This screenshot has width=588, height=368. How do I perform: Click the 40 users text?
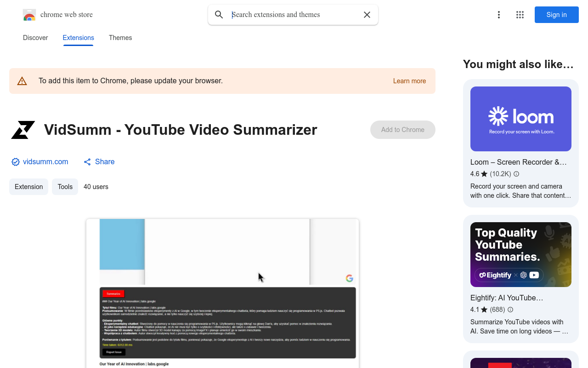pyautogui.click(x=96, y=187)
